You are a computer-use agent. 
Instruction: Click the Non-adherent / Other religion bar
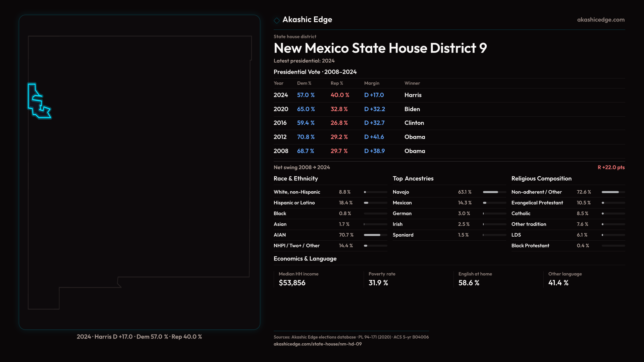[x=613, y=192]
